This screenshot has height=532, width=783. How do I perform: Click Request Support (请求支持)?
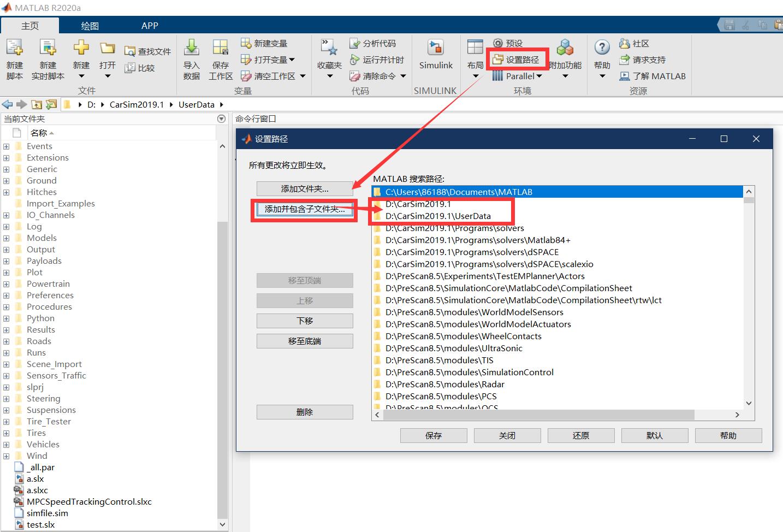click(643, 60)
